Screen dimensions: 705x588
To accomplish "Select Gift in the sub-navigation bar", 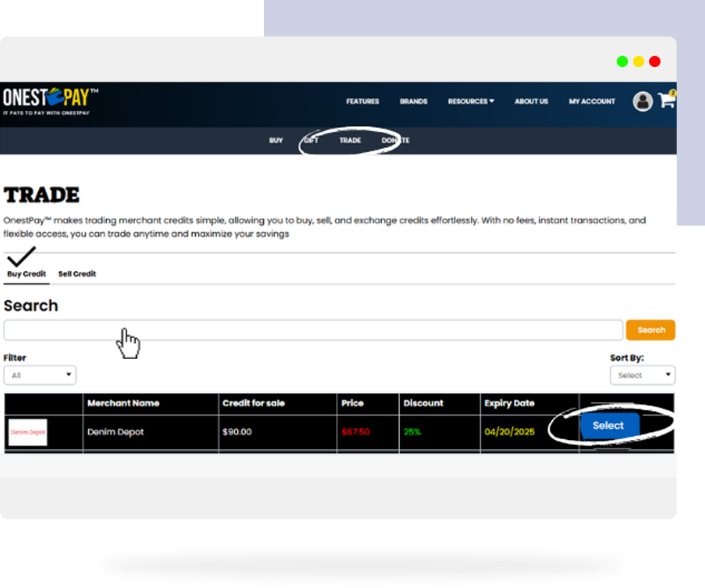I will (x=311, y=141).
